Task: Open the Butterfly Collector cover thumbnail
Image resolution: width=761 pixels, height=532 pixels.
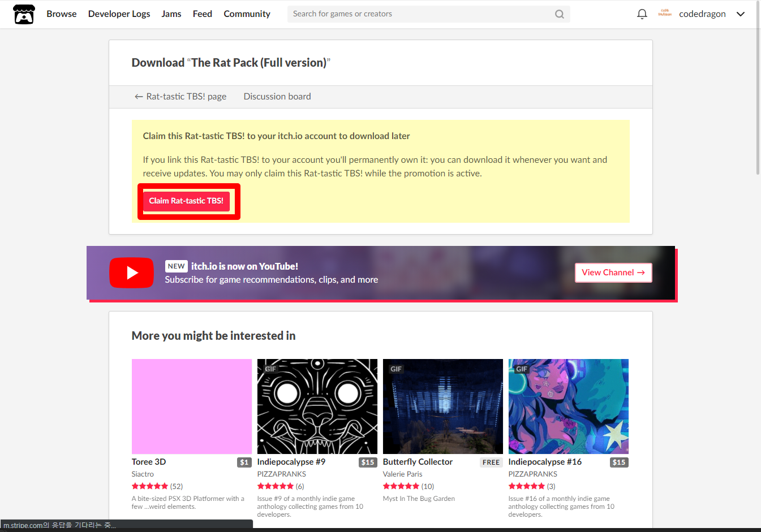Action: [x=443, y=406]
